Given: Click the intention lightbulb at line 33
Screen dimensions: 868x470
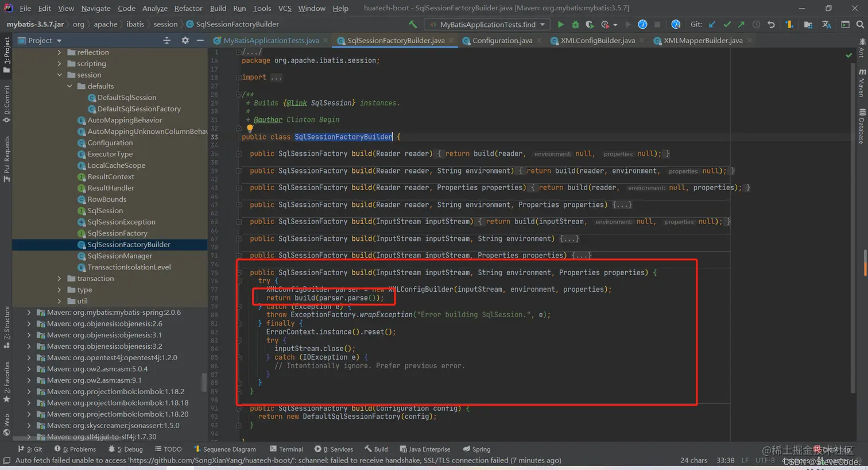Looking at the screenshot, I should coord(249,129).
